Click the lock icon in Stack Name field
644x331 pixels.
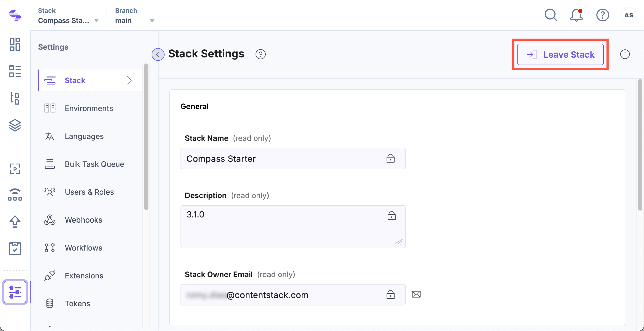[x=390, y=159]
